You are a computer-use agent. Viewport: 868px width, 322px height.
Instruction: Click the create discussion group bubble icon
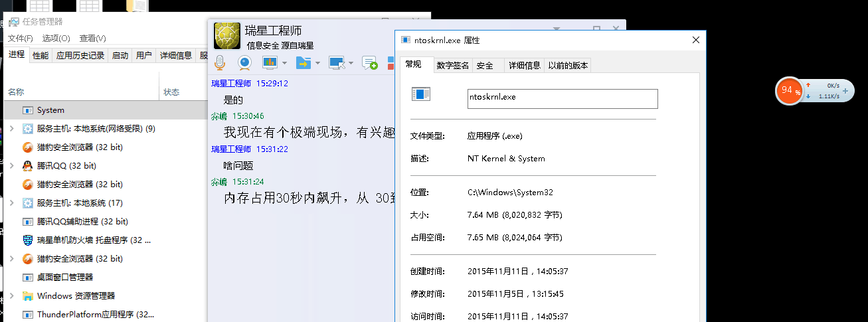tap(370, 63)
